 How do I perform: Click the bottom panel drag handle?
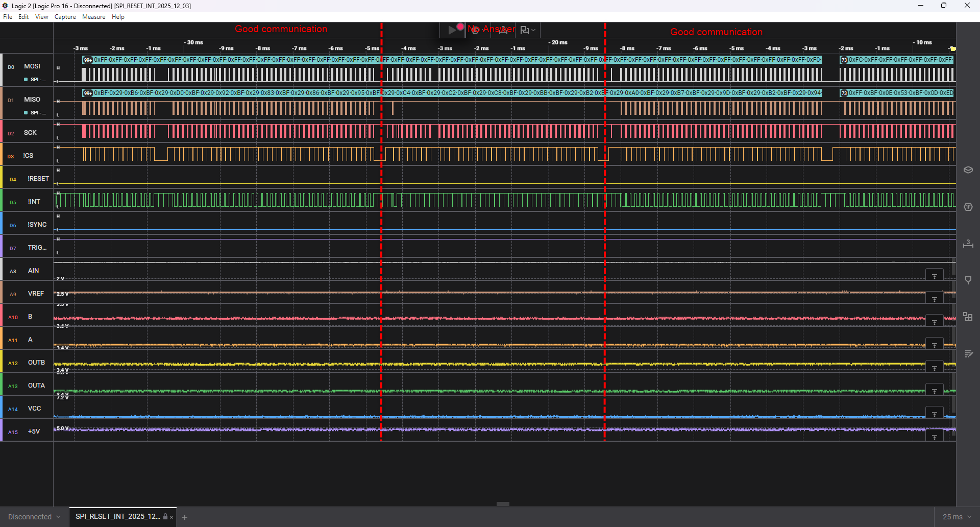pyautogui.click(x=503, y=504)
